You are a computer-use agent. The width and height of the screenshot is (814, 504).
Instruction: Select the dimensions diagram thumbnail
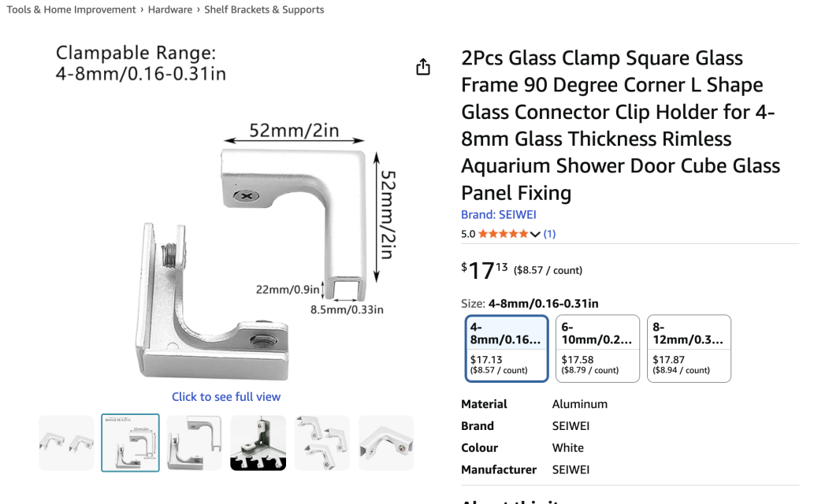pos(130,443)
